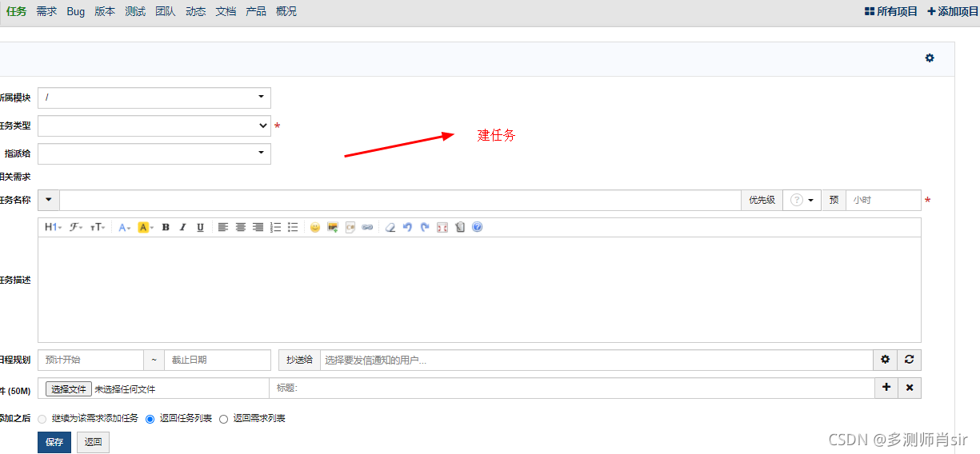
Task: Pick the yellow highlight background color
Action: click(x=146, y=228)
